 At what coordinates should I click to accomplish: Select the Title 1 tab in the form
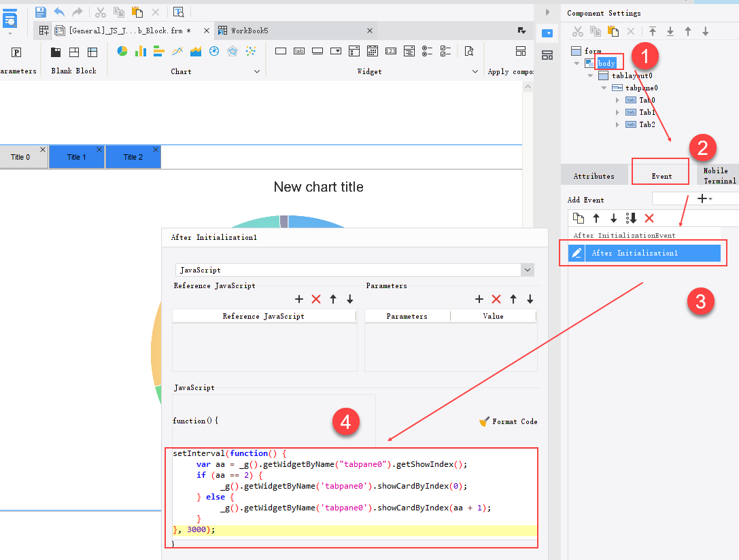click(76, 157)
